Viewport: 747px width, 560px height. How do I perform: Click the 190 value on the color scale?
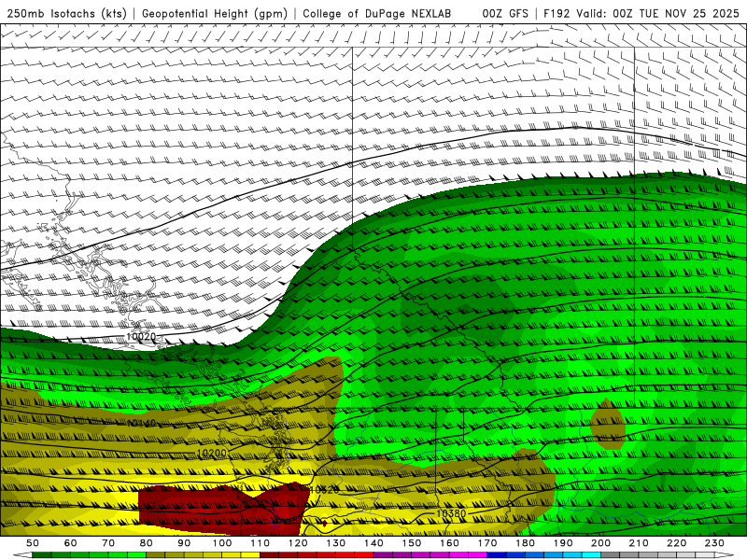tap(563, 543)
